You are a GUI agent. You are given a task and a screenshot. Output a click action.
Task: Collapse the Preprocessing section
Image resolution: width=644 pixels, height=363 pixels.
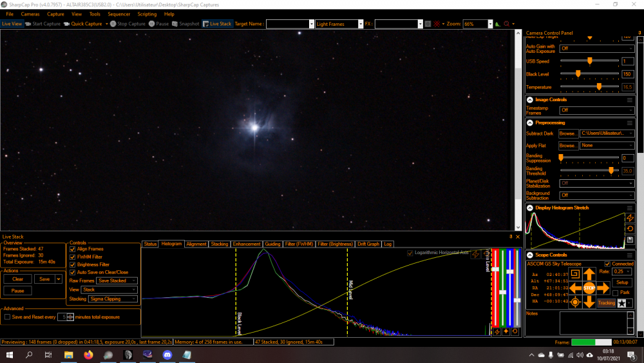tap(530, 123)
